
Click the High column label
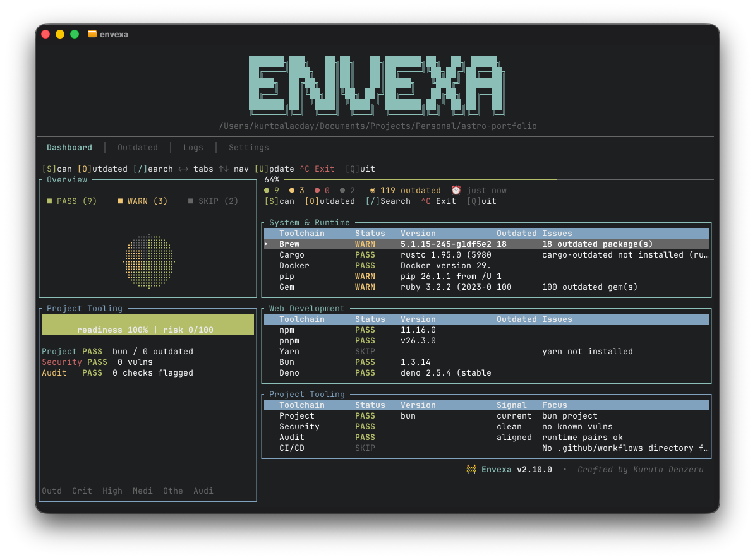[112, 491]
